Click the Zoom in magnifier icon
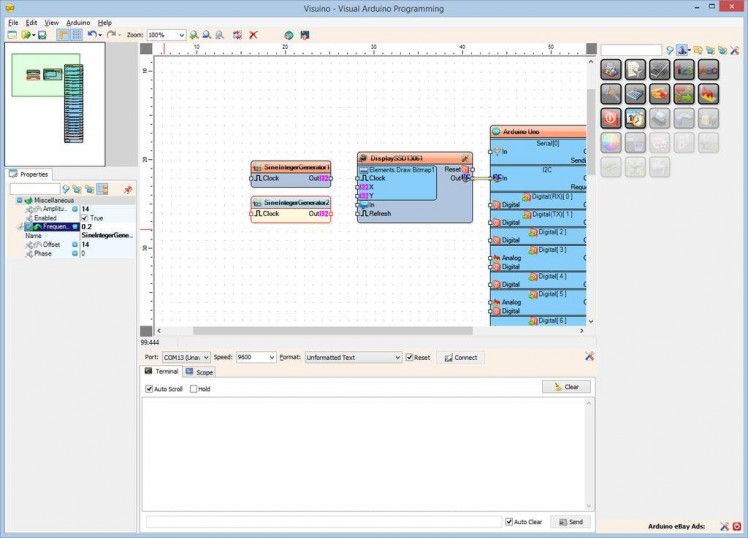Screen dimensions: 748x538 (194, 35)
